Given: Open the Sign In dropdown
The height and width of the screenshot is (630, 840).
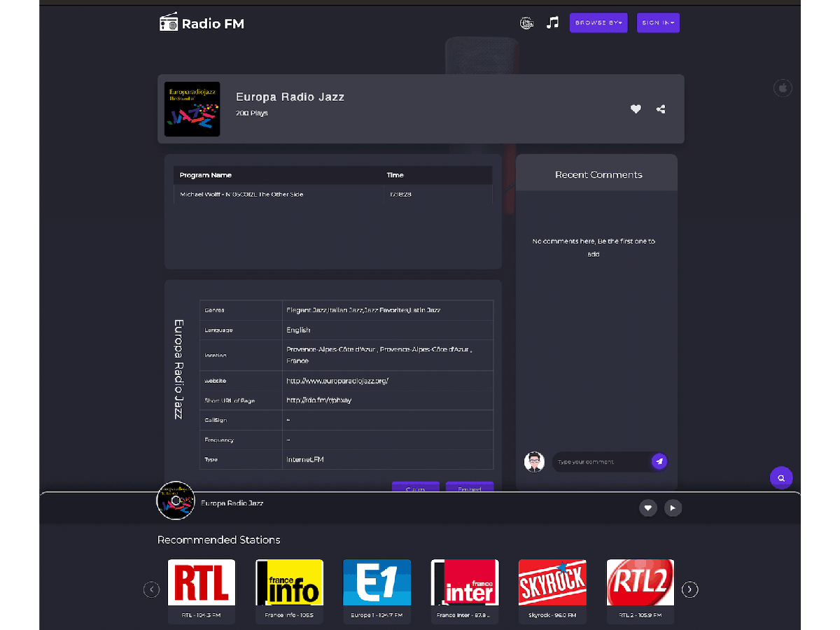Looking at the screenshot, I should pos(658,23).
